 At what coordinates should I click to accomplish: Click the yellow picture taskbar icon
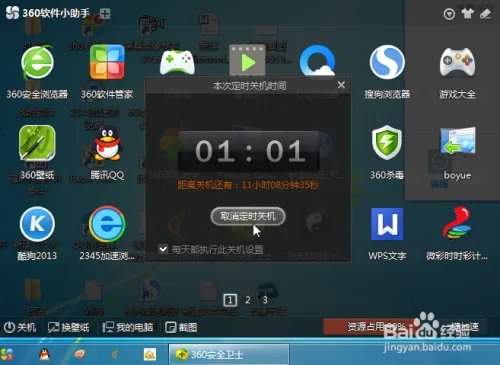point(150,354)
